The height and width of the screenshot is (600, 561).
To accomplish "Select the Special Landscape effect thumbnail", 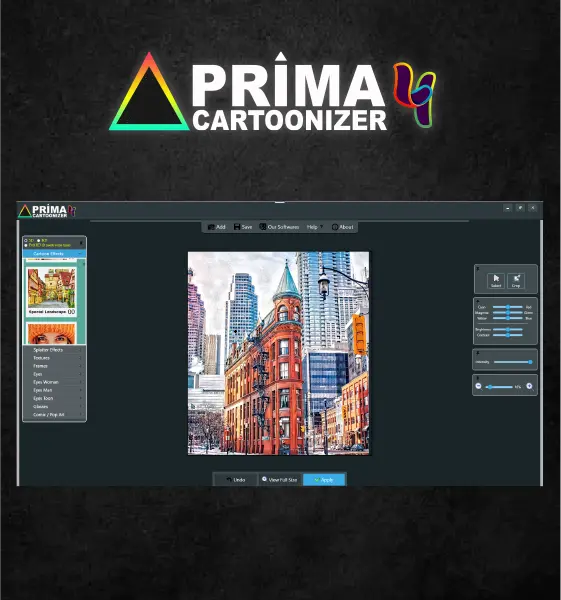I will 52,292.
